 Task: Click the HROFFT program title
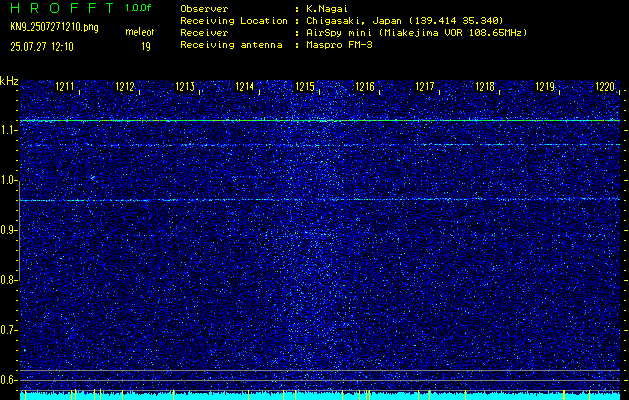[x=62, y=8]
